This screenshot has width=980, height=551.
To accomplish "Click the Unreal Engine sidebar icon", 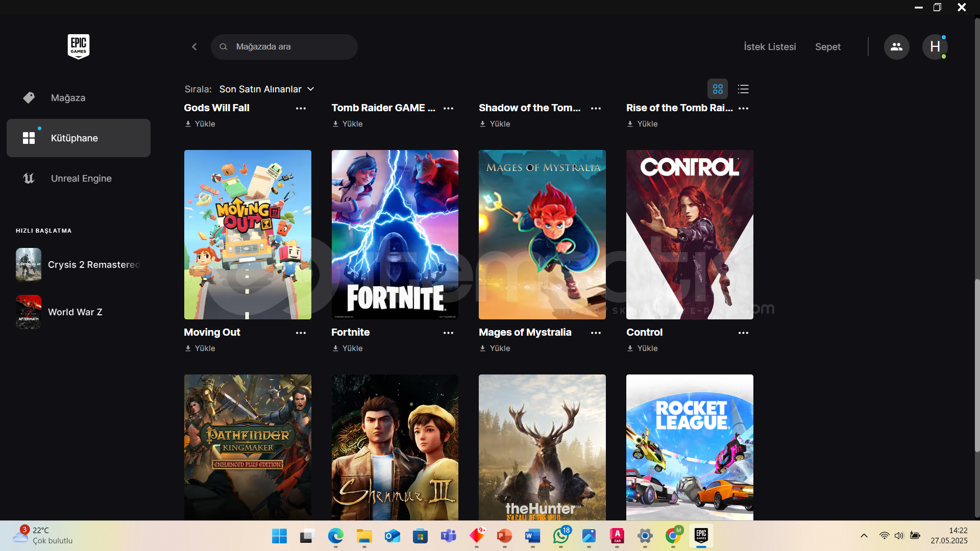I will tap(29, 178).
